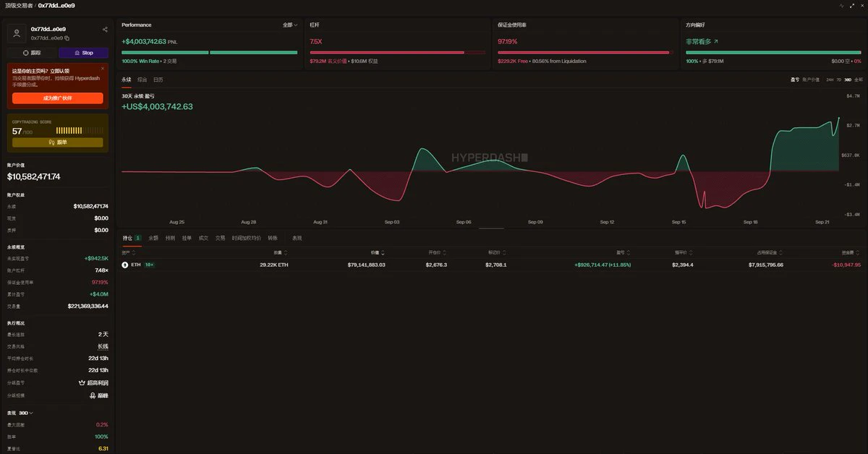Click the $221,369,336.44 trading volume value
The width and height of the screenshot is (868, 454).
click(88, 306)
